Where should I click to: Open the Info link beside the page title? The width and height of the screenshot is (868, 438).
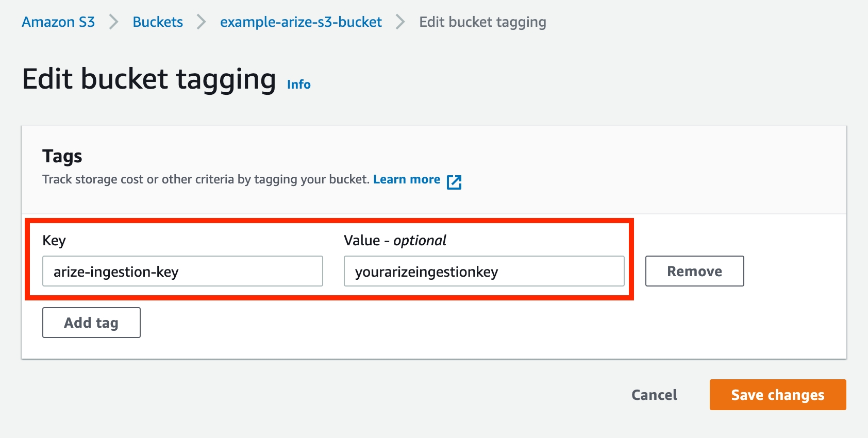click(299, 85)
